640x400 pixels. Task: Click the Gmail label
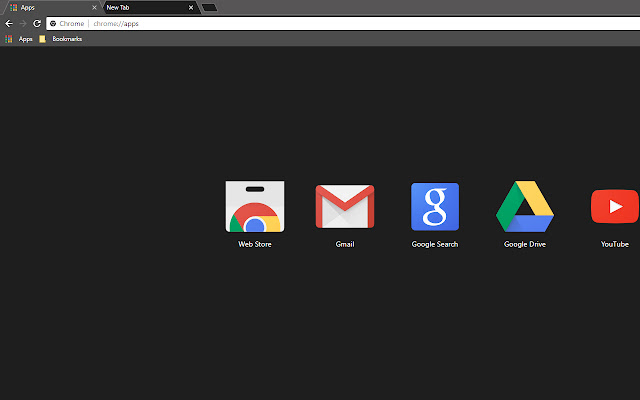345,244
